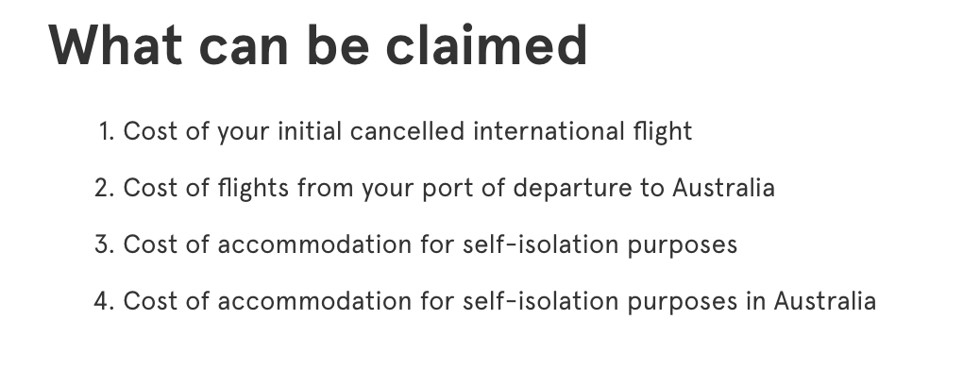
Task: Click the item about flights from port of departure
Action: point(448,189)
